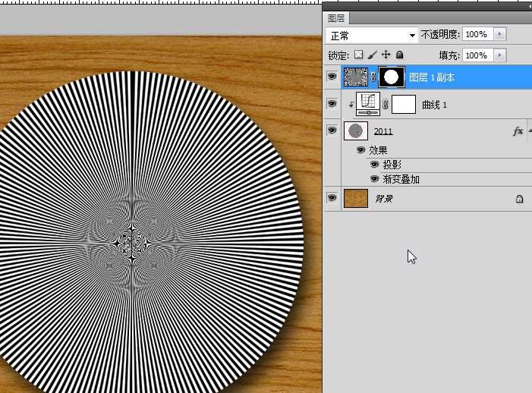Viewport: 532px width, 393px height.
Task: Hide 曲线 1 layer visibility
Action: pos(332,103)
